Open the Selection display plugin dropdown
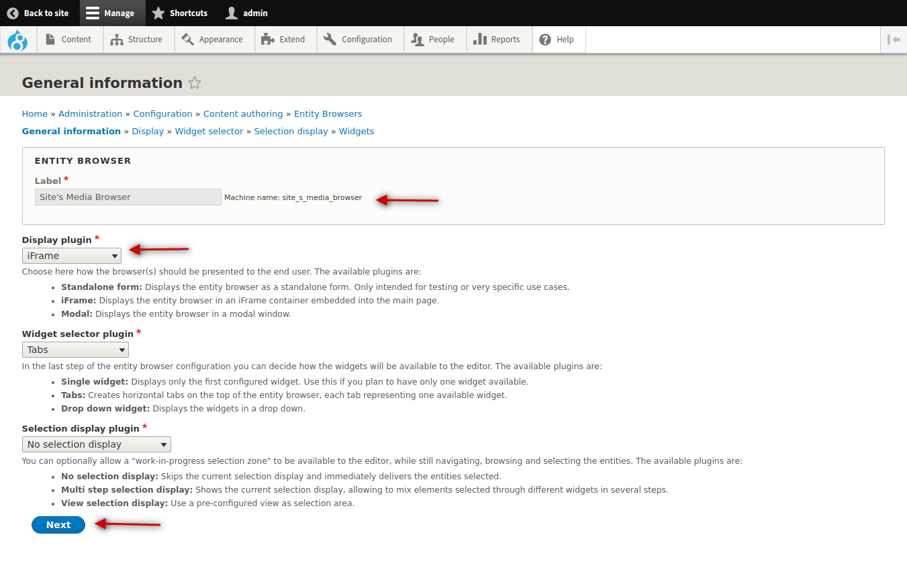 97,444
